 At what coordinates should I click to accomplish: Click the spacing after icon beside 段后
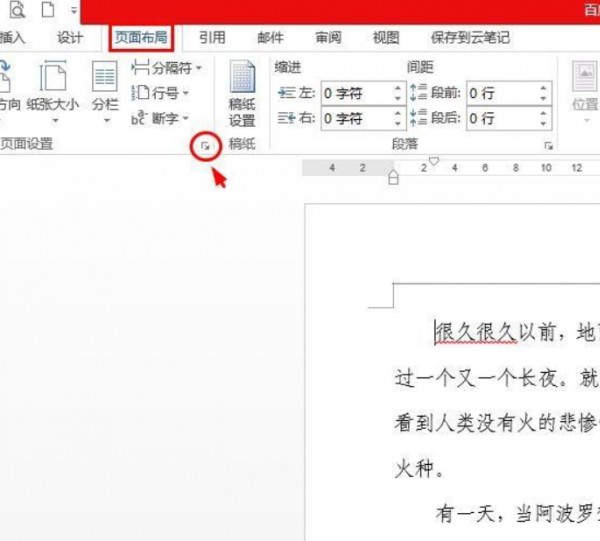pos(418,118)
